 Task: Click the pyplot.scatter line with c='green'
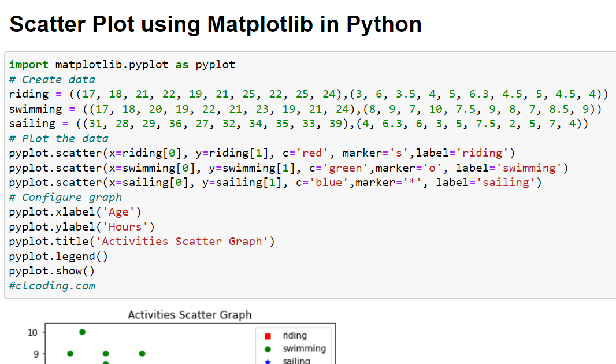[289, 168]
